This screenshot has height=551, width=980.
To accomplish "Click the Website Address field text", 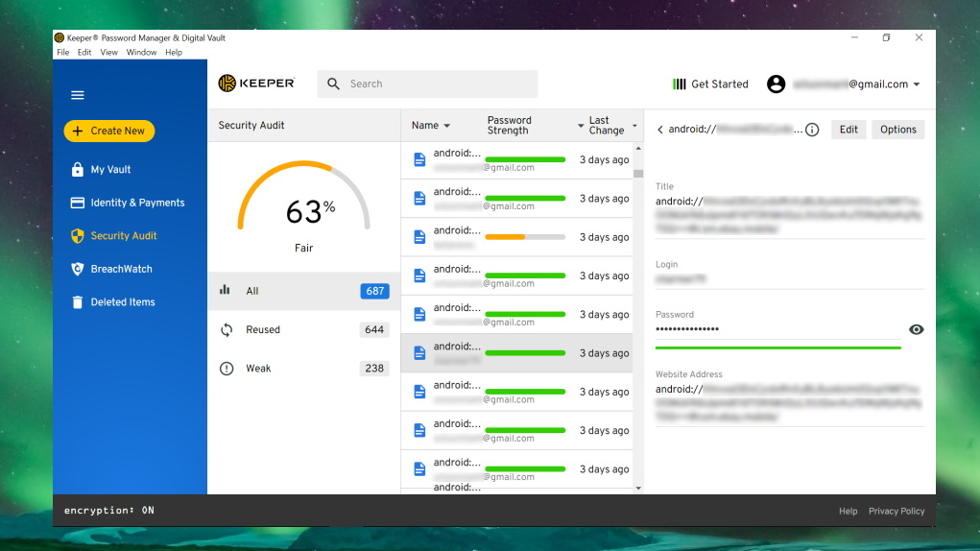I will pos(789,402).
